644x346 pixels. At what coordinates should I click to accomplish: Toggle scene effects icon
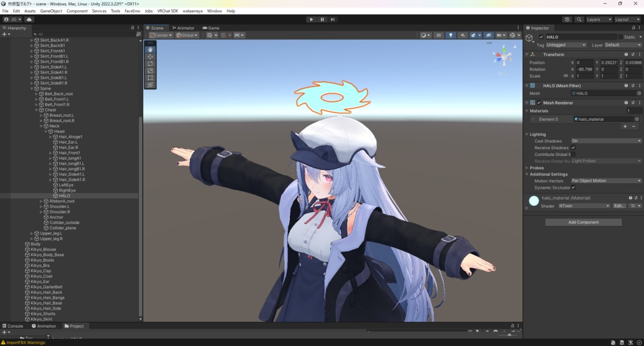(x=473, y=35)
